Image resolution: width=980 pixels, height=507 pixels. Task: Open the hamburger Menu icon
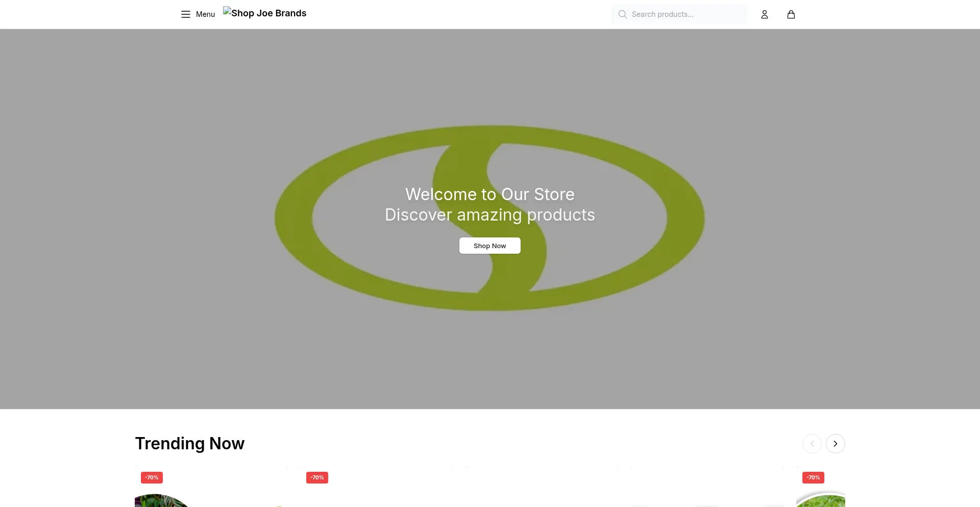point(185,14)
